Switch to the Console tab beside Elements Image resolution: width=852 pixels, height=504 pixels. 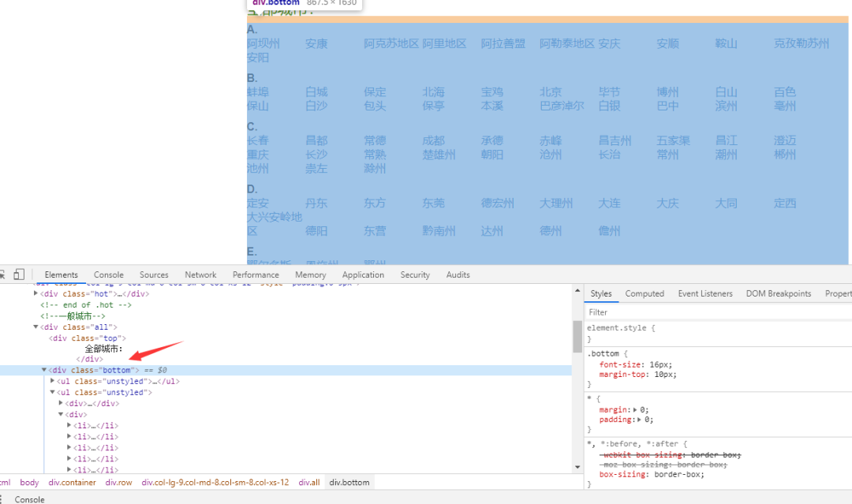coord(109,274)
